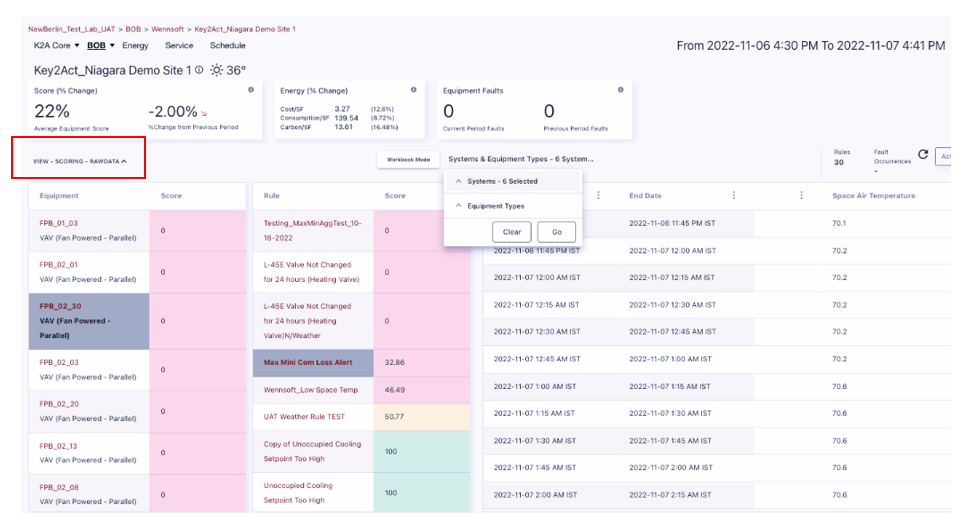Open the K2A Core dropdown
Screen dimensions: 973x523
(x=55, y=46)
